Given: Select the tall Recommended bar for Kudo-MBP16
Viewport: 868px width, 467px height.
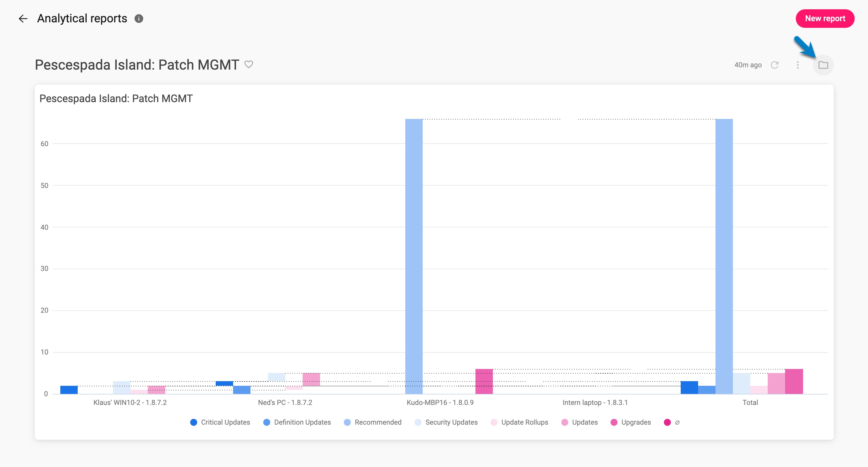Looking at the screenshot, I should coord(414,256).
